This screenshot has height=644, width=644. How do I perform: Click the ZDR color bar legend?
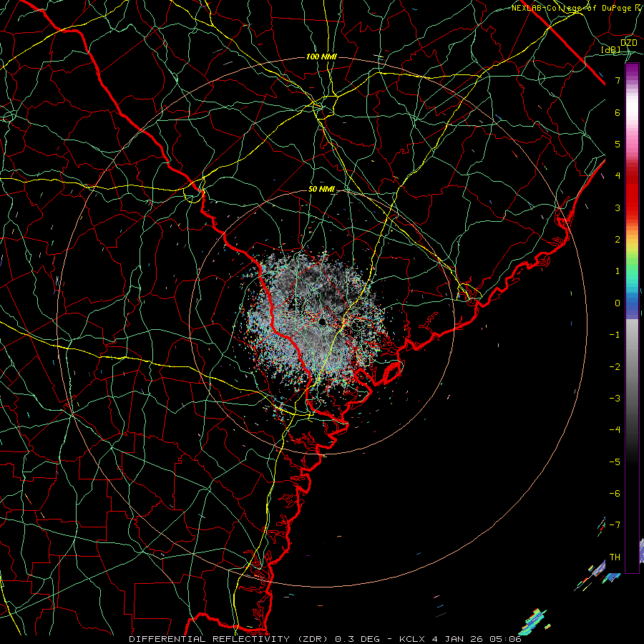tap(632, 318)
